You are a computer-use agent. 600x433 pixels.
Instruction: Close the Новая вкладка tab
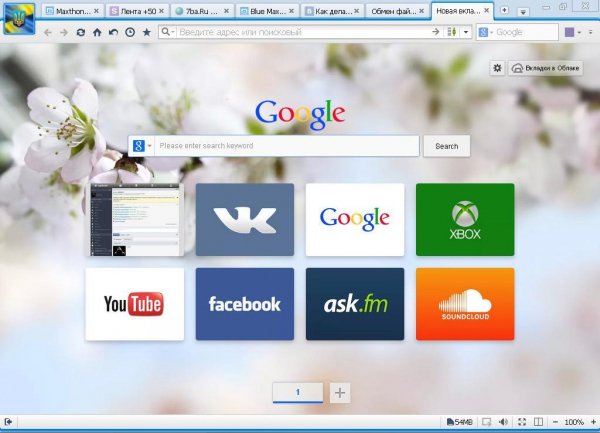click(487, 11)
